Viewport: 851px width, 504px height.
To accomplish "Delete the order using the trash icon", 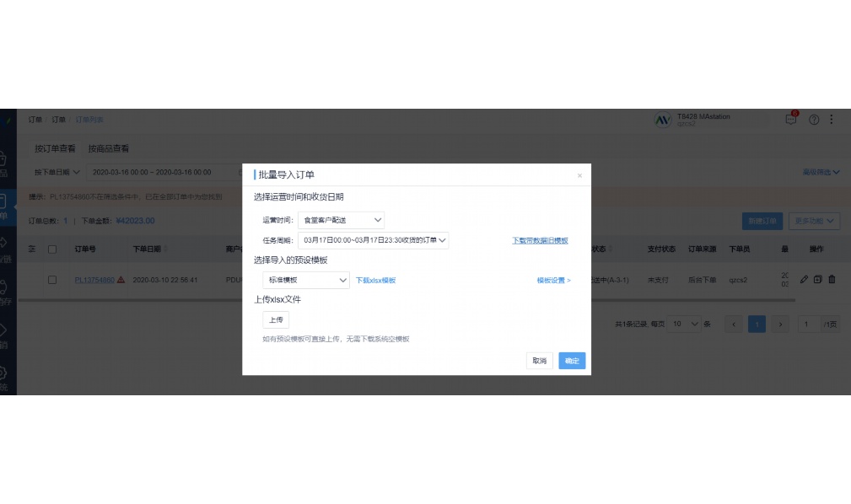I will pyautogui.click(x=832, y=280).
